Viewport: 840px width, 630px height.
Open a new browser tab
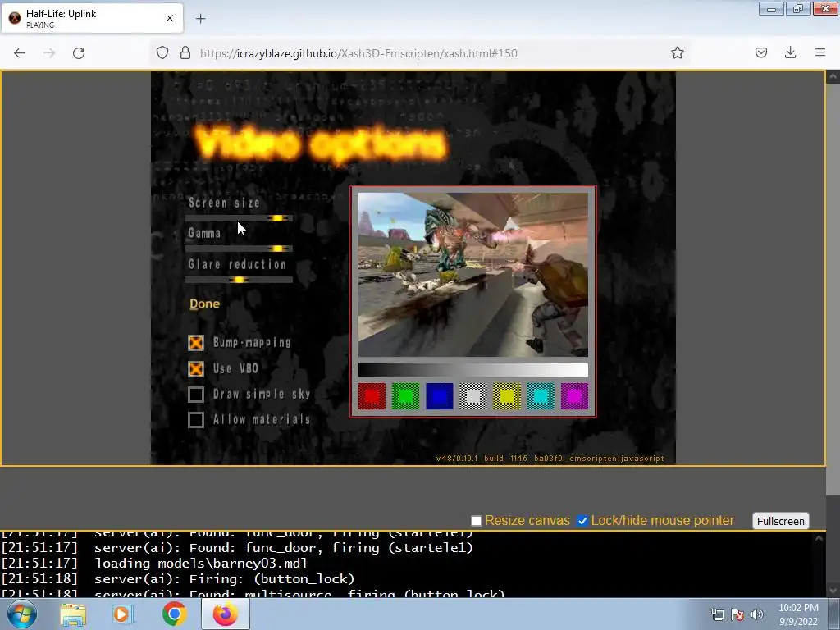pyautogui.click(x=200, y=19)
